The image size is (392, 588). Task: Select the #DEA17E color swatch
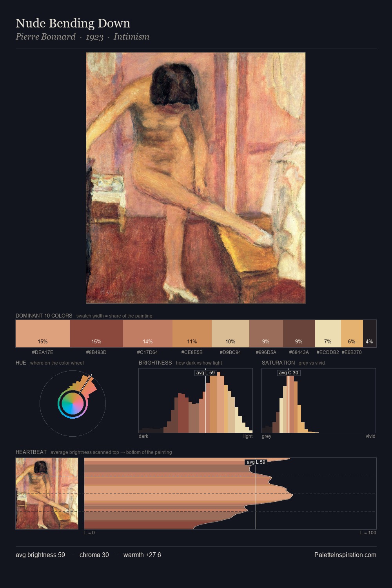click(43, 334)
